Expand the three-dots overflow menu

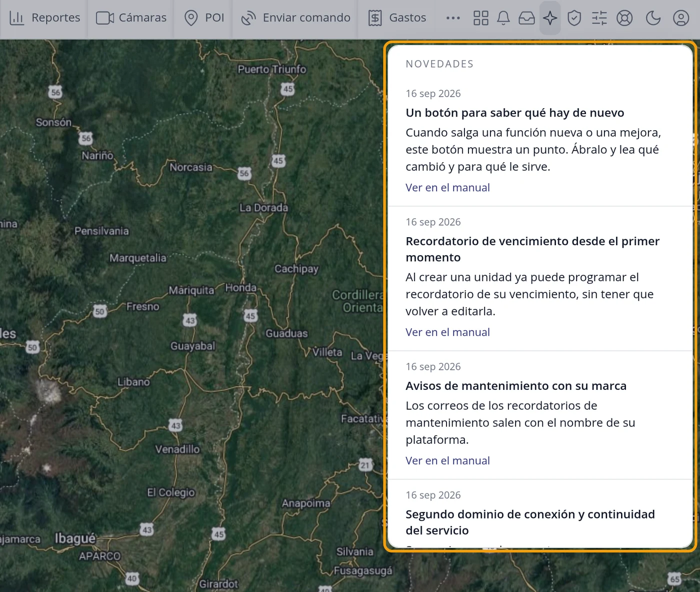[x=453, y=18]
